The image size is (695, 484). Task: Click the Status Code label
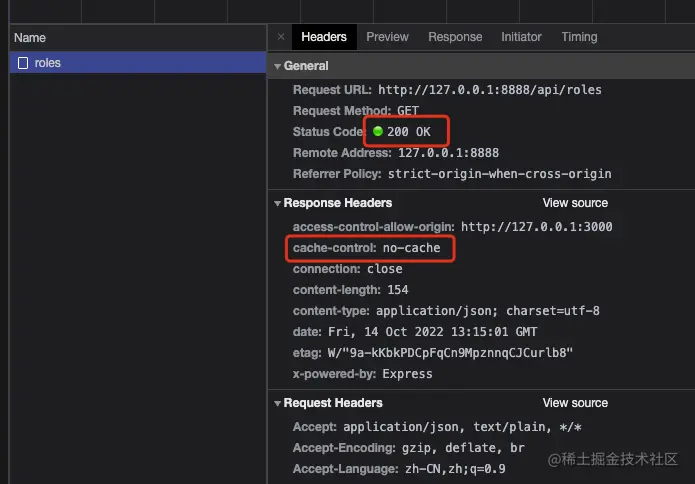tap(328, 132)
